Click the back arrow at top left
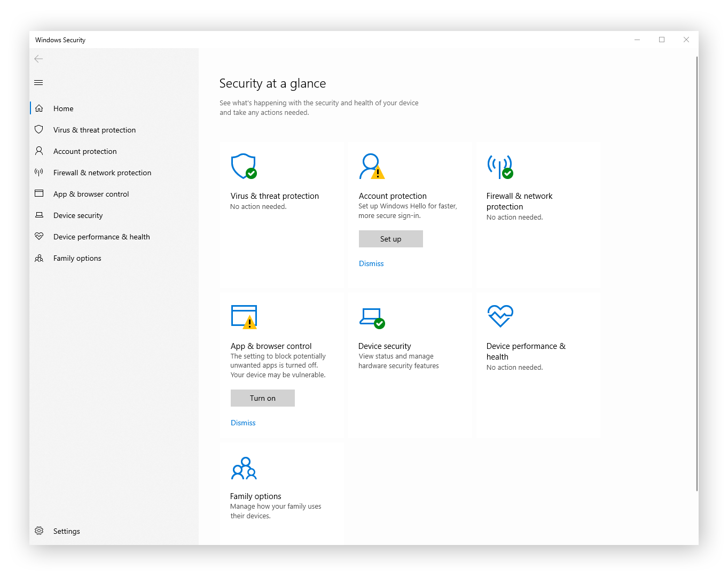 click(38, 59)
